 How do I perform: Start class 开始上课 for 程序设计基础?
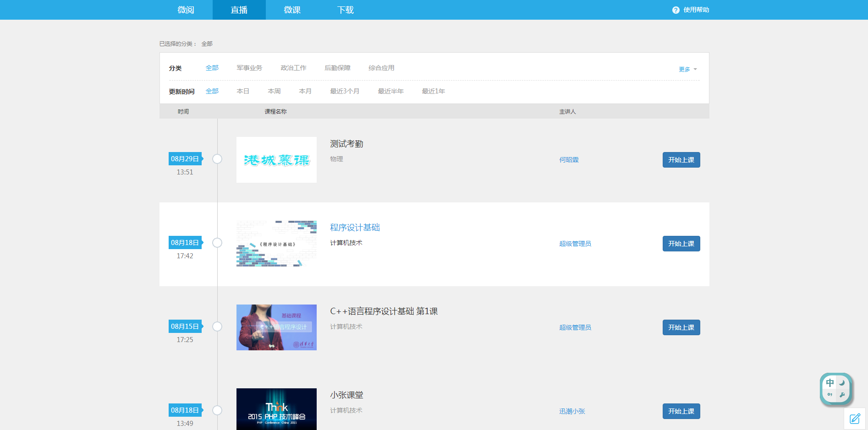click(x=681, y=244)
